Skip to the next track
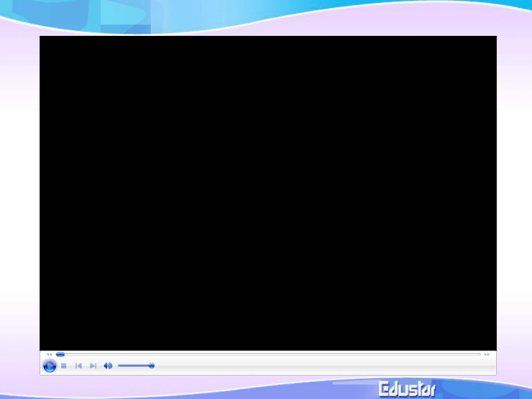Image resolution: width=532 pixels, height=399 pixels. (x=93, y=366)
